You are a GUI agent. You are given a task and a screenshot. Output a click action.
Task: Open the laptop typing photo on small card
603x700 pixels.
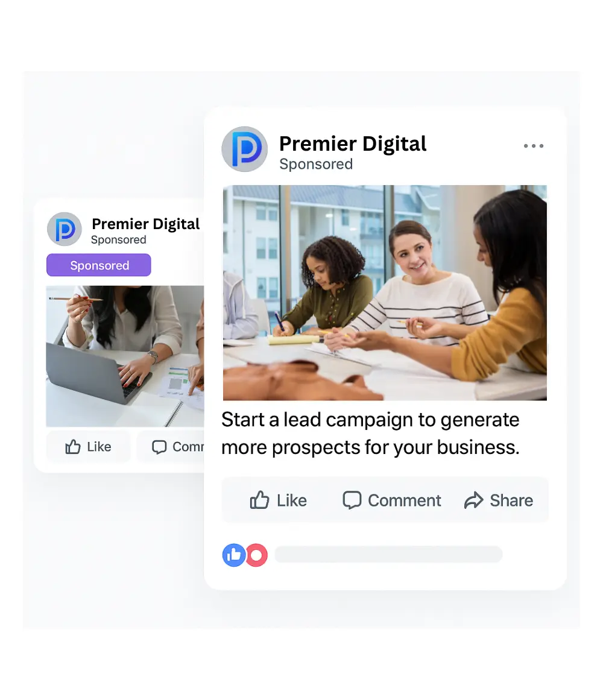tap(125, 356)
